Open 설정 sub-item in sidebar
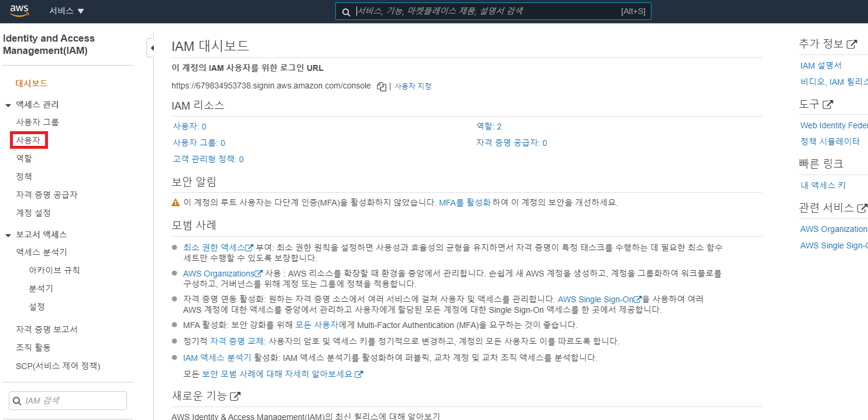The height and width of the screenshot is (420, 868). (37, 306)
